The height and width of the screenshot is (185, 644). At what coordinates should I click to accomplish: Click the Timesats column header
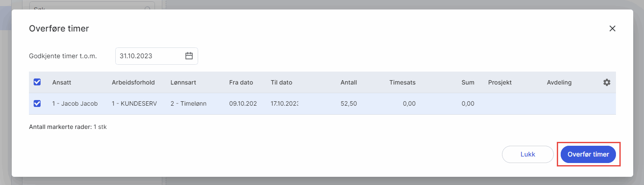402,82
